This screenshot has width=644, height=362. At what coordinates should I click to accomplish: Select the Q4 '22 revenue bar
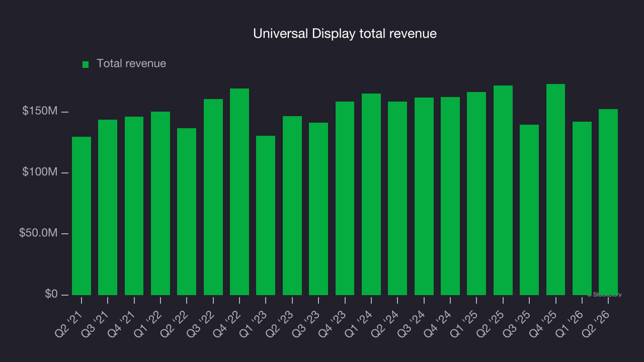239,192
